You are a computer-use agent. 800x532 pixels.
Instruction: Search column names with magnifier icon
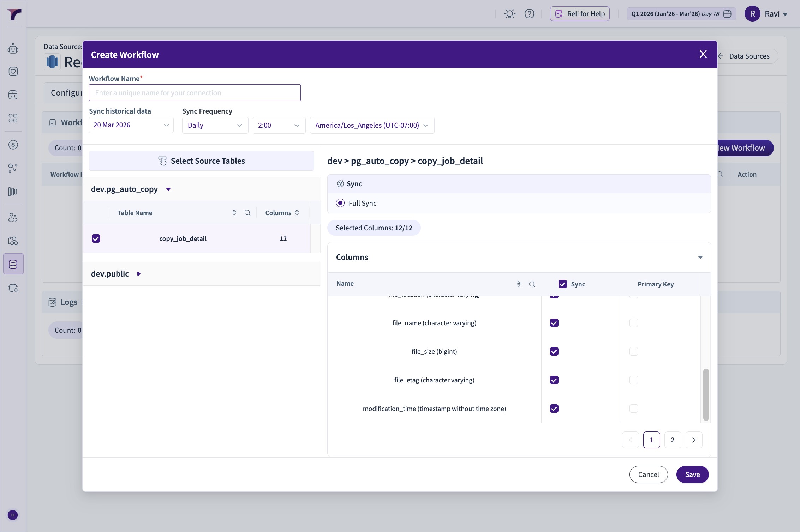[x=532, y=284]
